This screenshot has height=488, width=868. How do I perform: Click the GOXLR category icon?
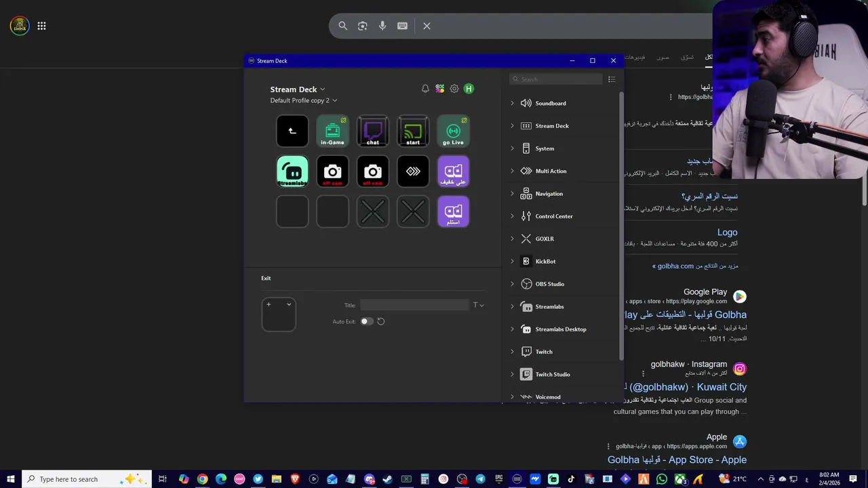pyautogui.click(x=526, y=239)
